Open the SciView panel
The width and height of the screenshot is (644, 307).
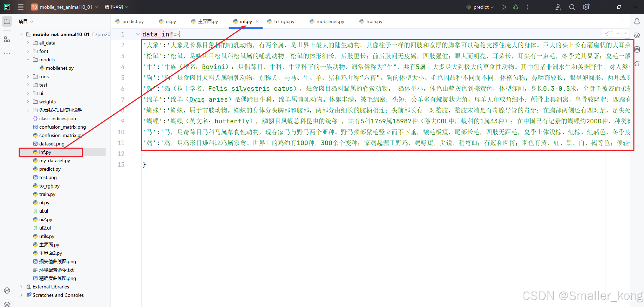pyautogui.click(x=637, y=63)
